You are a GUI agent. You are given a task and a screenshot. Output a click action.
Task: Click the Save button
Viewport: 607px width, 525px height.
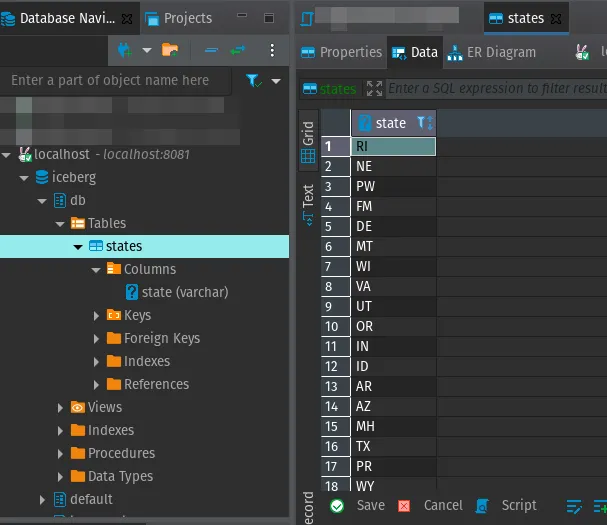coord(358,506)
